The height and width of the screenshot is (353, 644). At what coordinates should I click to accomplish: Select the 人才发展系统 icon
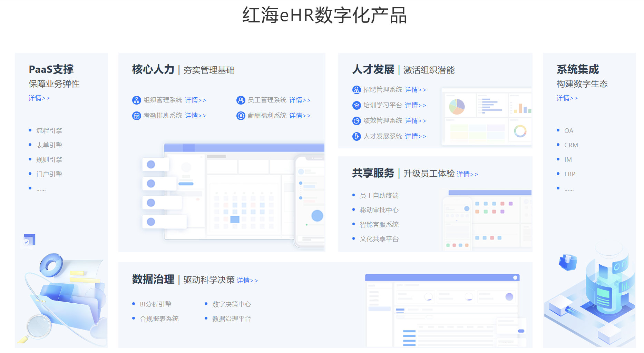coord(356,136)
